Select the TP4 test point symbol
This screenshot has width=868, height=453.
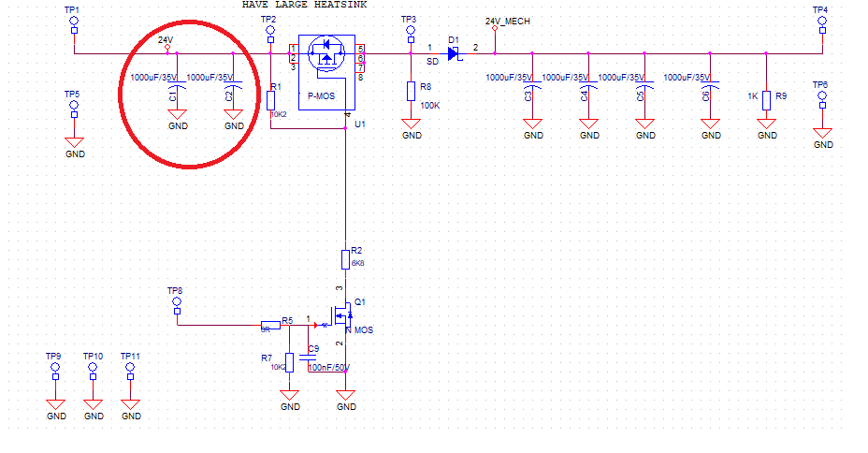[822, 26]
